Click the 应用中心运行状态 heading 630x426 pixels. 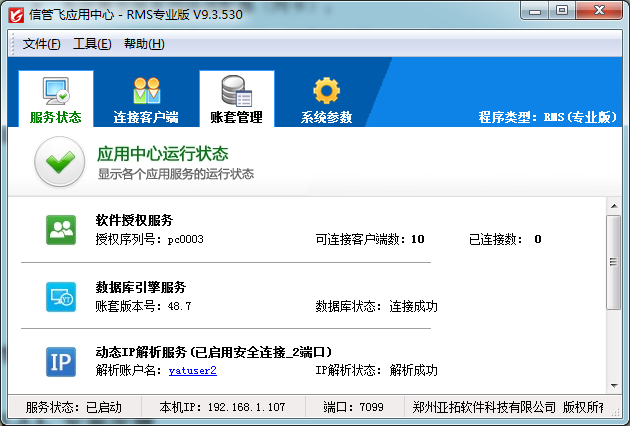click(x=162, y=154)
